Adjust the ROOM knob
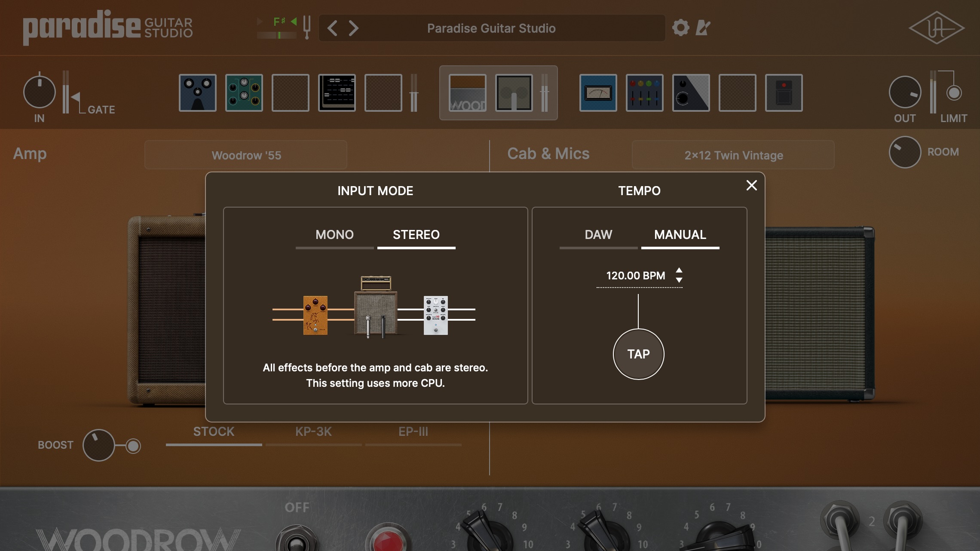Viewport: 980px width, 551px height. (904, 152)
